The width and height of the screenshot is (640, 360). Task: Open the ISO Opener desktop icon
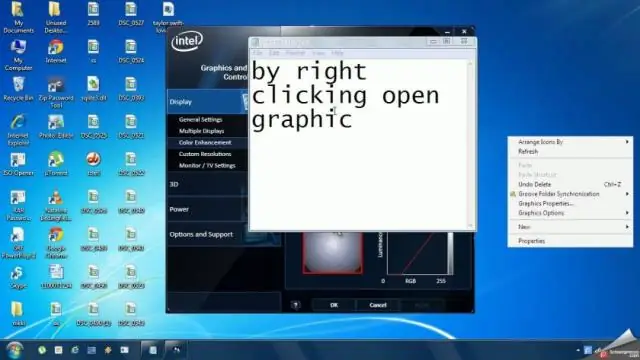pos(18,164)
